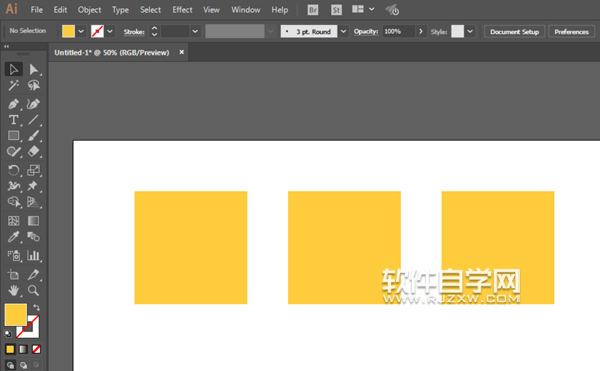Click the Preferences button

coord(571,32)
